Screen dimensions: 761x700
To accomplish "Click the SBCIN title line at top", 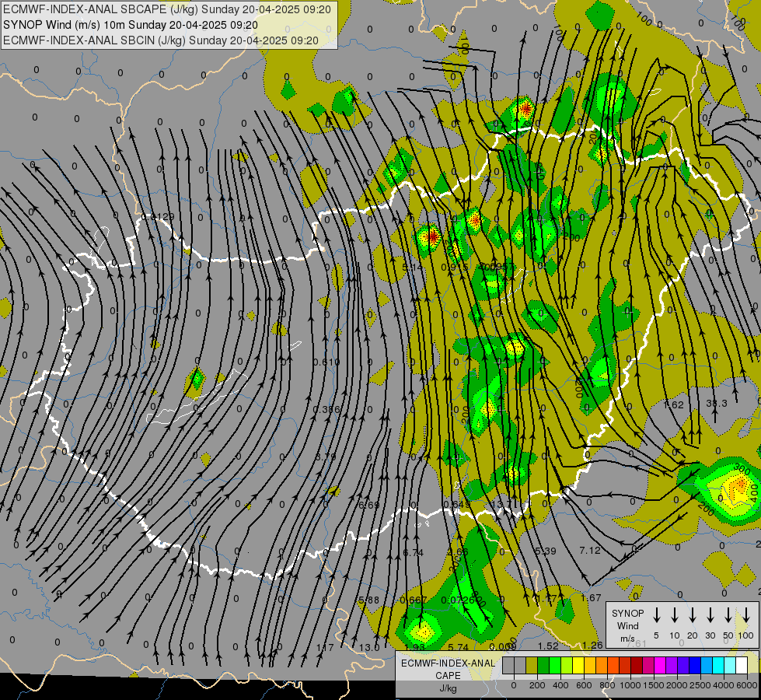I will pos(161,40).
